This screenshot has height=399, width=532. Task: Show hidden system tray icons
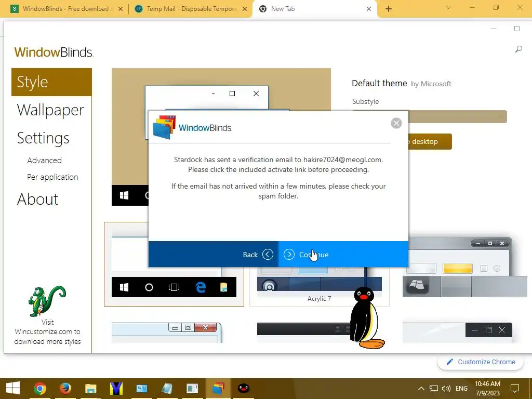(421, 389)
